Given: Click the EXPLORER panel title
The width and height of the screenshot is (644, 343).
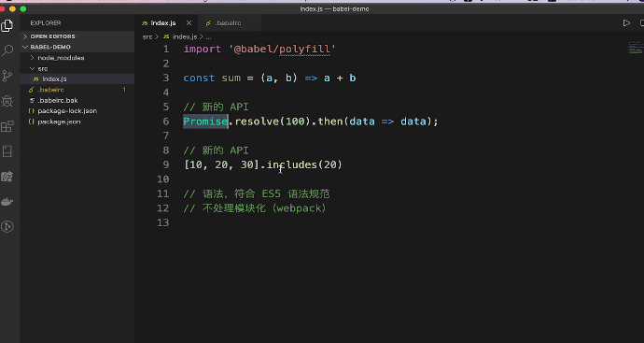Looking at the screenshot, I should [x=45, y=23].
